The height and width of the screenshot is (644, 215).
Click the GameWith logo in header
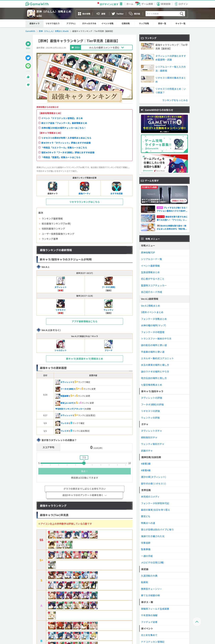(x=37, y=4)
